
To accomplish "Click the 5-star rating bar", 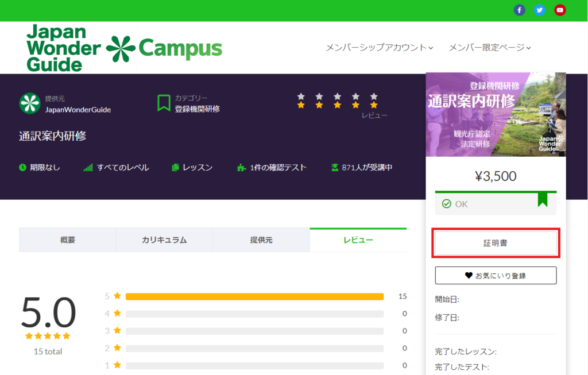I will (x=254, y=296).
